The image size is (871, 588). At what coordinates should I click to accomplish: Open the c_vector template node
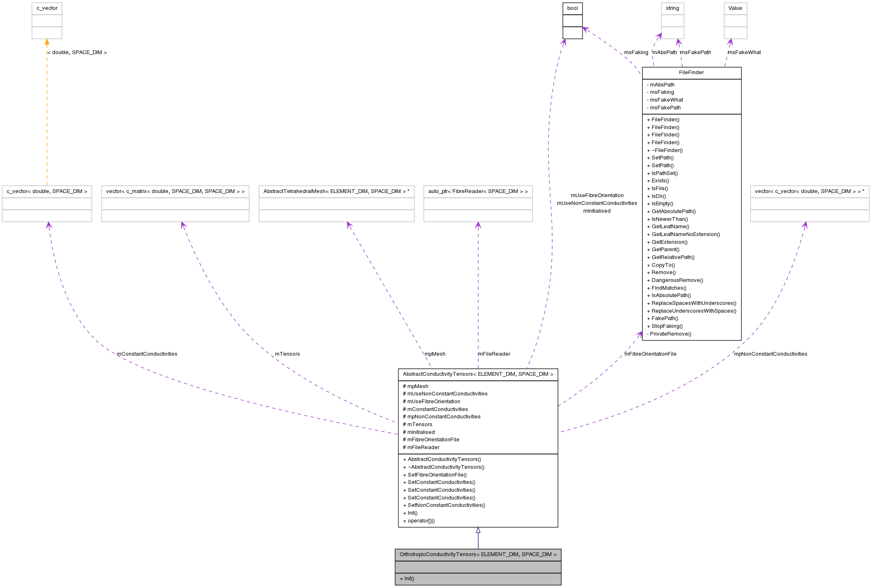47,8
